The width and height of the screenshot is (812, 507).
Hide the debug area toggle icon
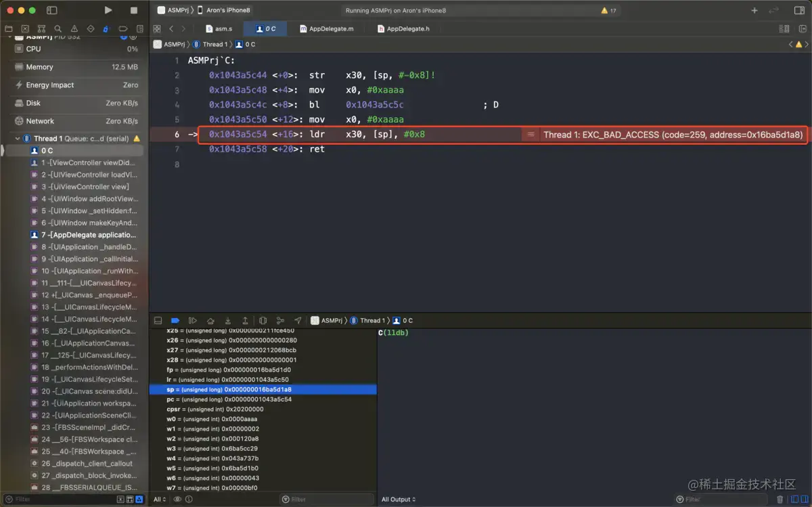(158, 320)
